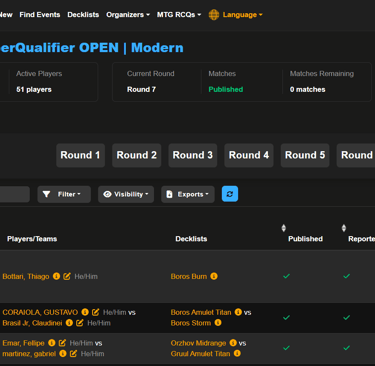This screenshot has width=375, height=366.
Task: Click the "51 players" value
Action: pyautogui.click(x=34, y=89)
